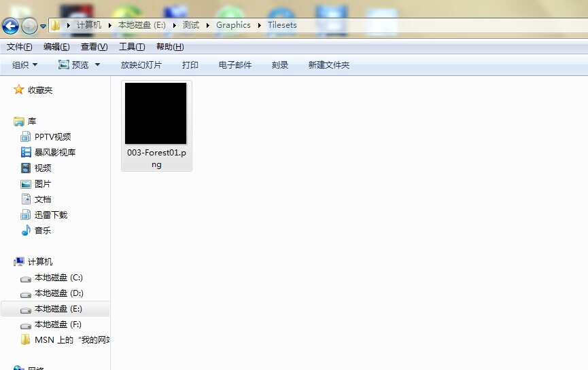The image size is (588, 370).
Task: Click the star icon beside 收藏夹
Action: 19,90
